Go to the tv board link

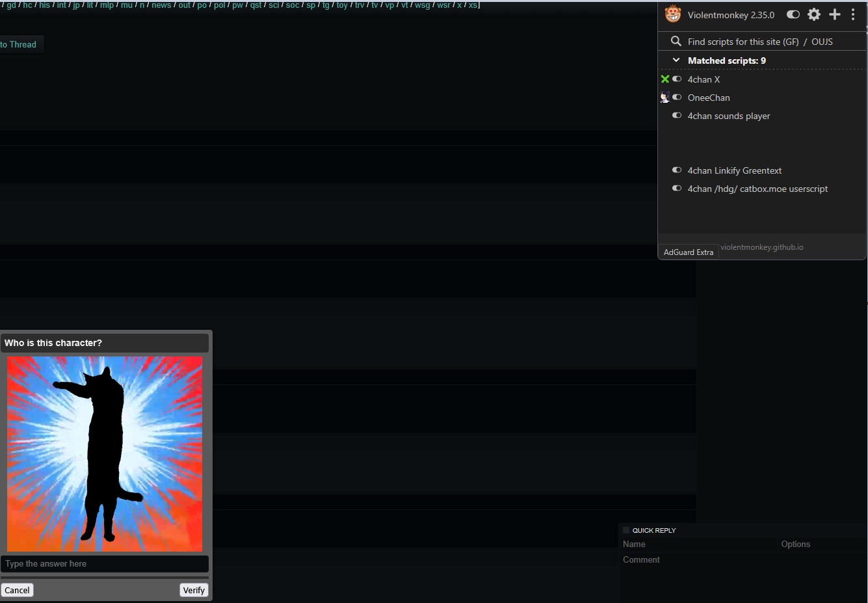click(375, 5)
